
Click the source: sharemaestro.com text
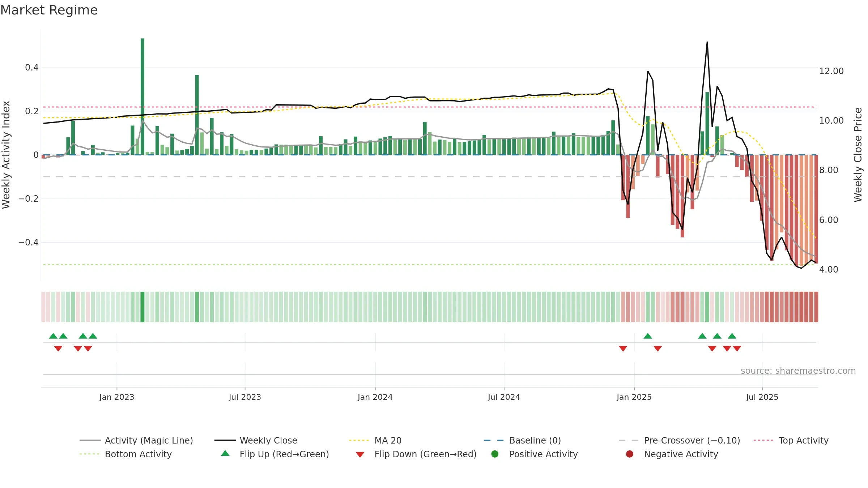click(x=798, y=371)
